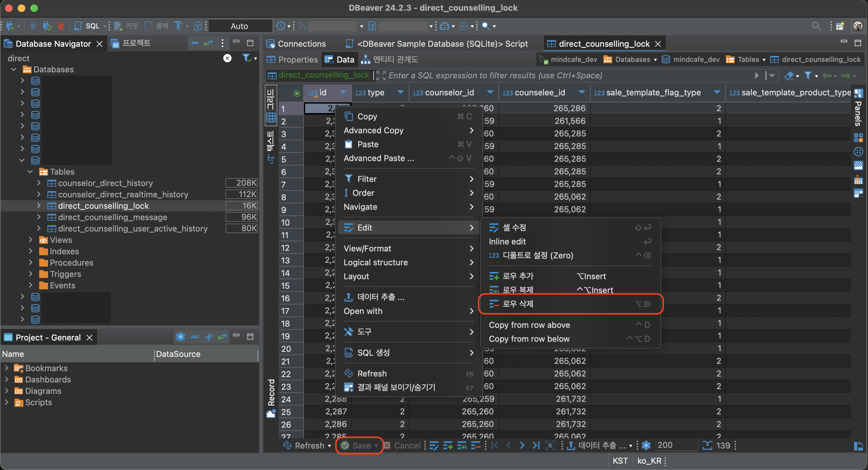Screen dimensions: 868x470
Task: Click the Cancel button in bottom toolbar
Action: (402, 445)
